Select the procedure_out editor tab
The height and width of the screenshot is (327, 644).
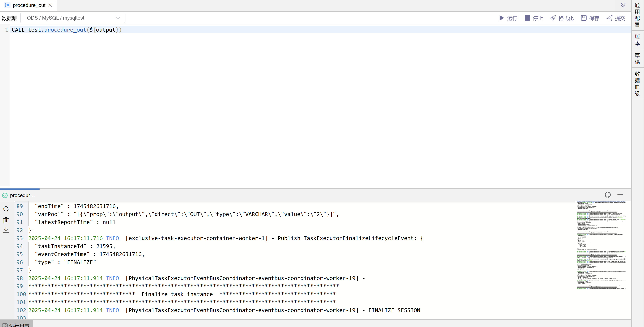[29, 5]
